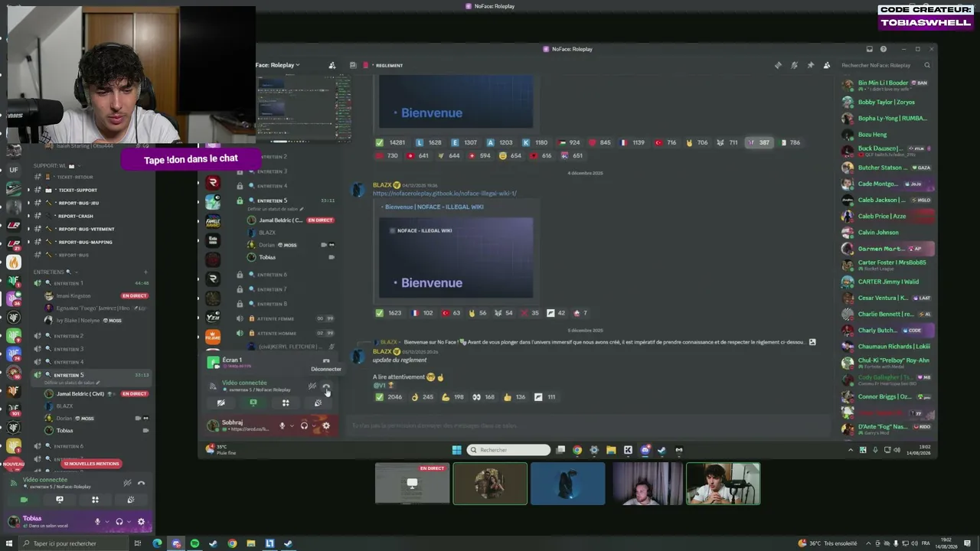Turn on camera in Tobias's voice panel
980x551 pixels.
24,500
